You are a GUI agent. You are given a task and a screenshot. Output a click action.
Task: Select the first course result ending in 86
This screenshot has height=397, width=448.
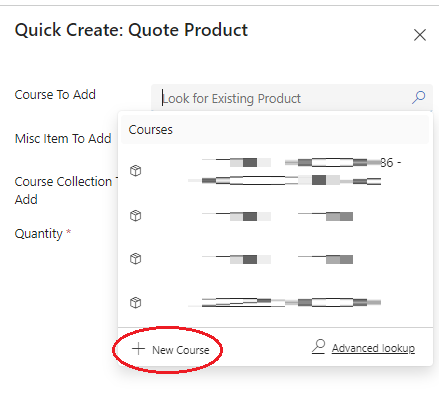pos(275,172)
